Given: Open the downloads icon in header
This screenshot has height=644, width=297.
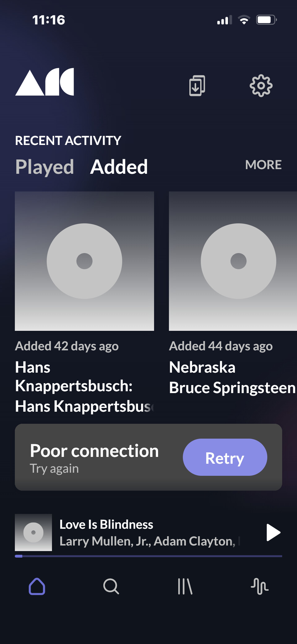Looking at the screenshot, I should (197, 85).
